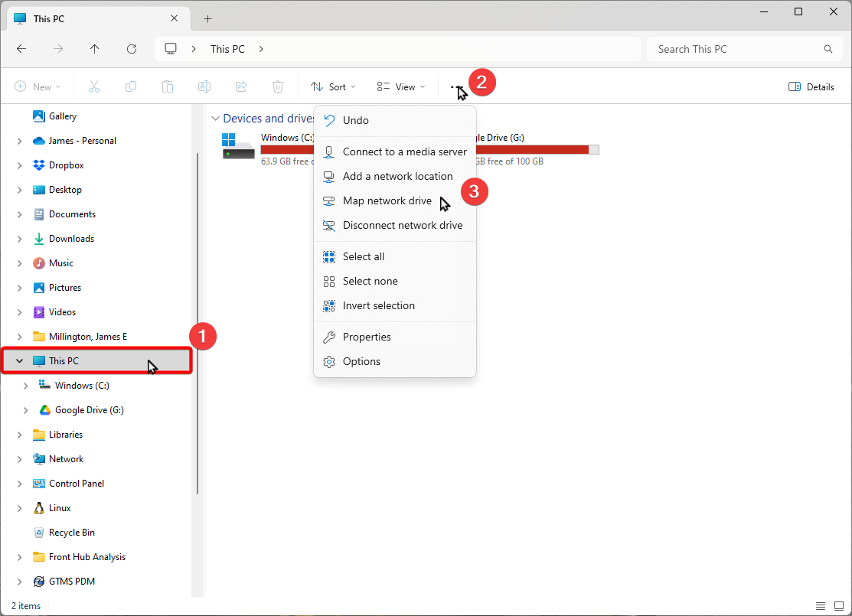Open the View dropdown

(x=400, y=87)
